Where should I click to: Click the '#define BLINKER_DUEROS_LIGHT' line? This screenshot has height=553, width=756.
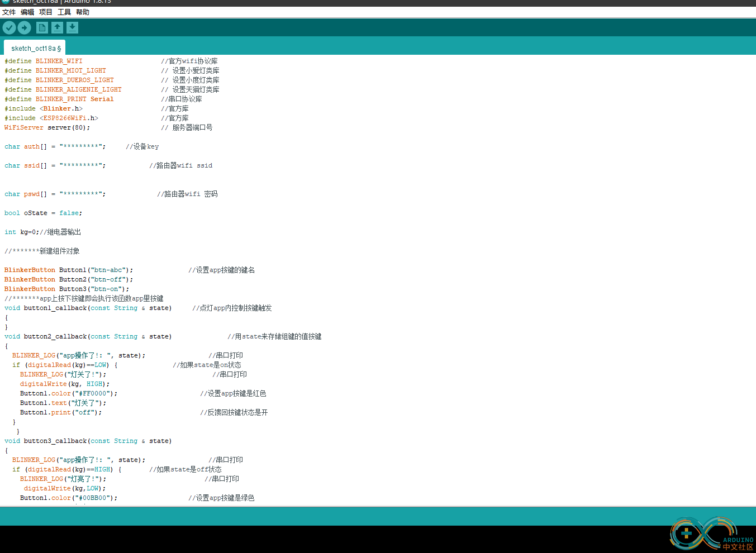pos(59,80)
